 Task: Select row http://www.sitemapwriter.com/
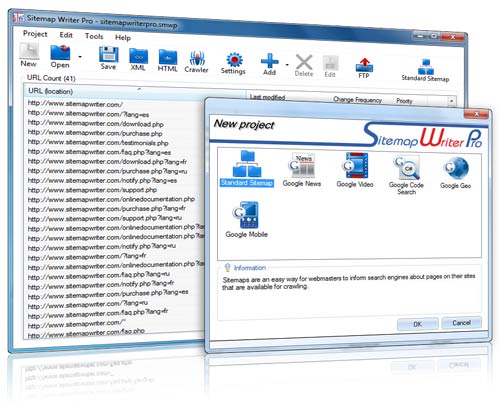pos(75,104)
